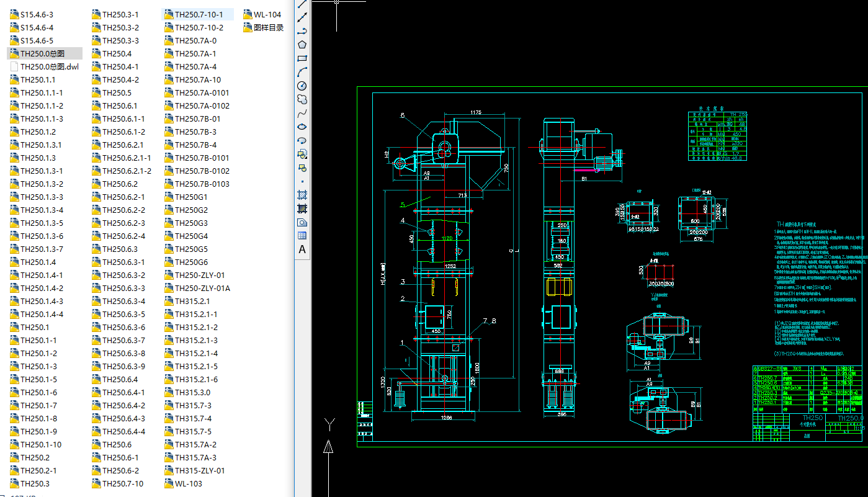Select the TH250.7-10-1 file

pos(199,14)
